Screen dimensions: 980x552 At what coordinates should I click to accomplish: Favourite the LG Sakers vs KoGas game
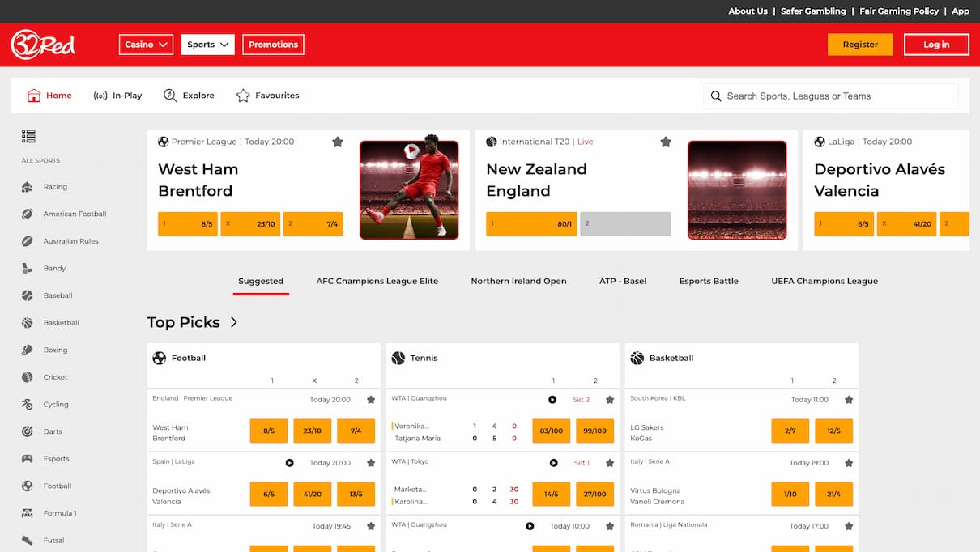(x=849, y=400)
